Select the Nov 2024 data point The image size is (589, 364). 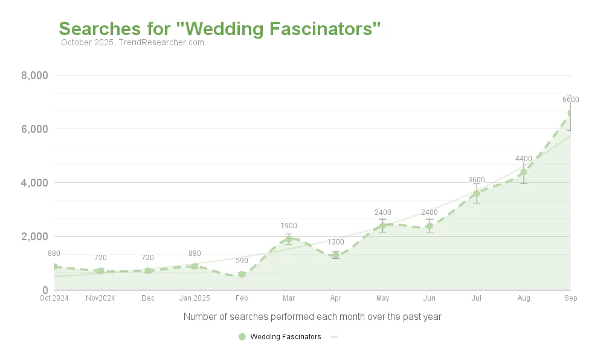(x=100, y=270)
